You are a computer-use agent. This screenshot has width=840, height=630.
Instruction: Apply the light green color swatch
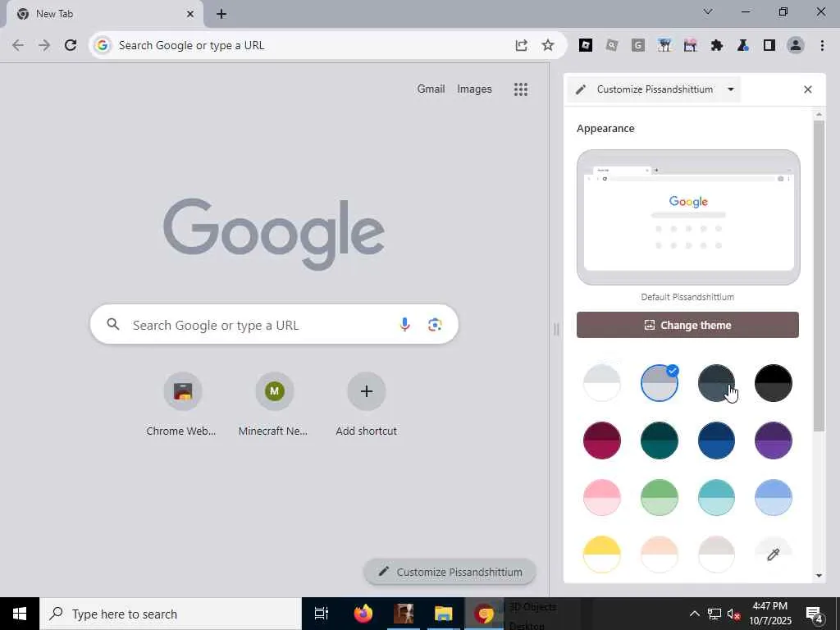pyautogui.click(x=659, y=498)
